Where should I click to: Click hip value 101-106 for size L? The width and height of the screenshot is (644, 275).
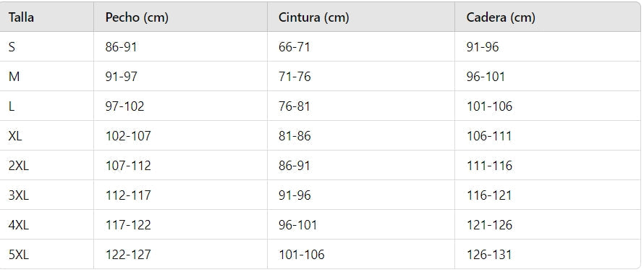point(489,106)
